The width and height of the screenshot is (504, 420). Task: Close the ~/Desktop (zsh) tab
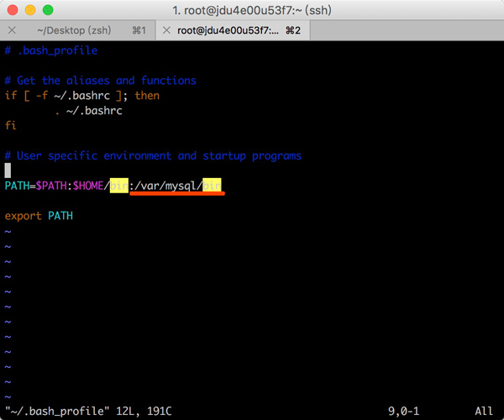(x=12, y=30)
